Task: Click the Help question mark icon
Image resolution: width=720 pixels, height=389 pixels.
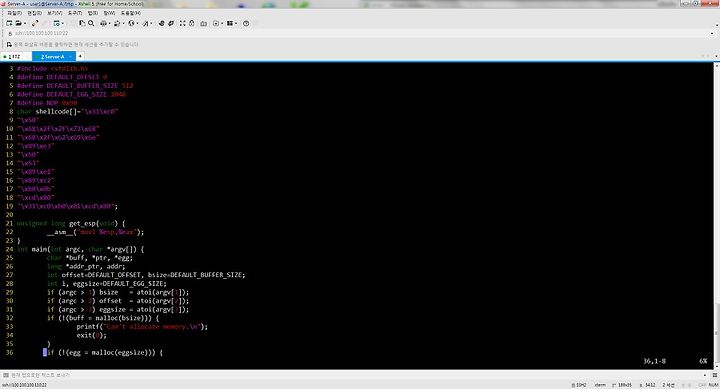Action: point(246,23)
